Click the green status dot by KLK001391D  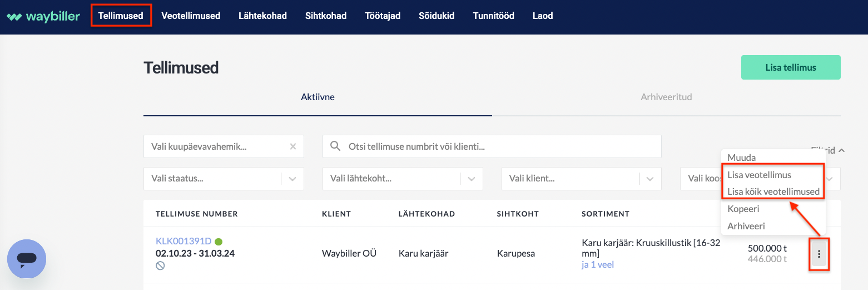pyautogui.click(x=219, y=242)
